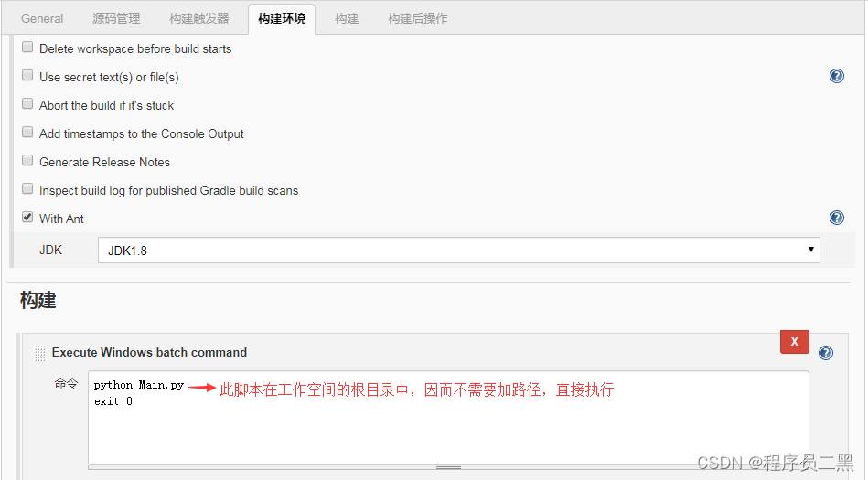Open the 构建后操作 tab
The height and width of the screenshot is (480, 868).
pos(417,19)
